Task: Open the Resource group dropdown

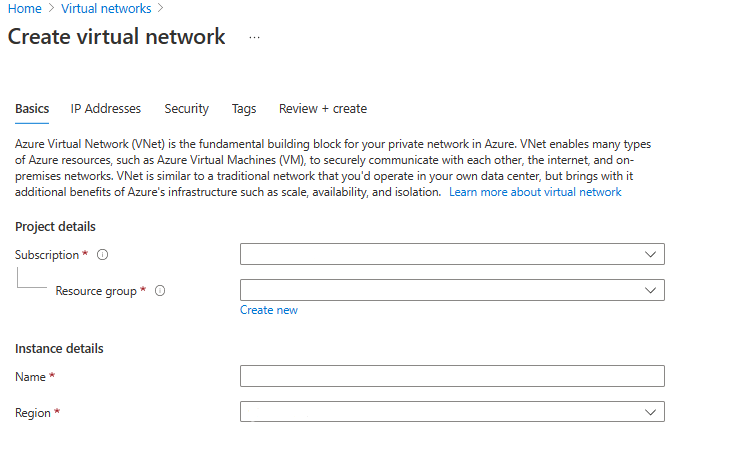Action: click(452, 291)
